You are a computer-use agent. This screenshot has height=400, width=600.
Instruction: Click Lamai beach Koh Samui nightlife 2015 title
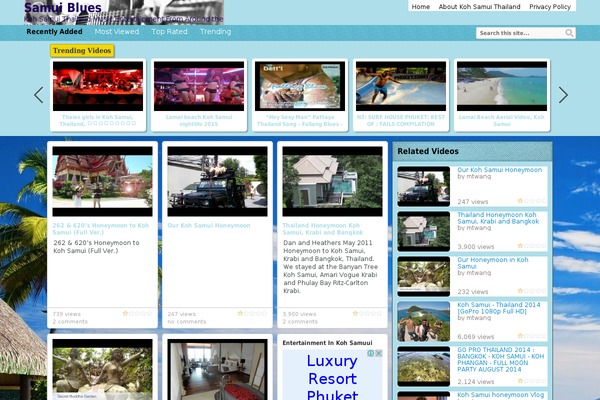(199, 121)
